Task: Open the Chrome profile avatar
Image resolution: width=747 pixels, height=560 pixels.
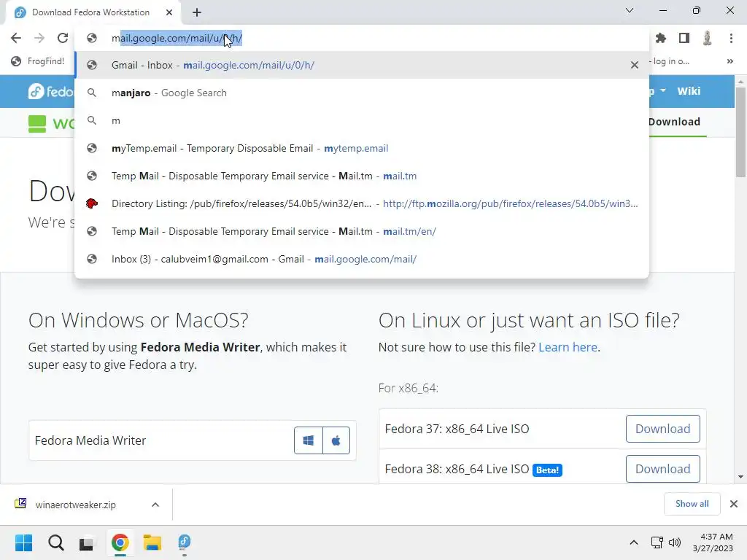Action: click(708, 38)
